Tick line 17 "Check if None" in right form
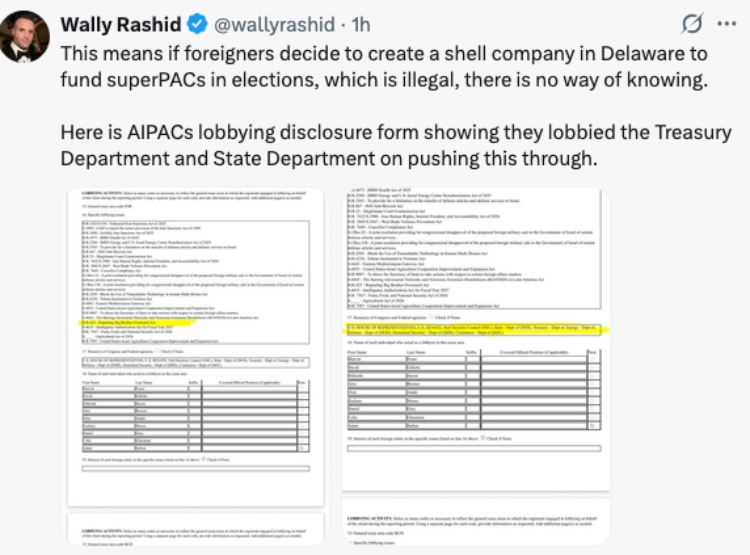750x555 pixels. (431, 317)
